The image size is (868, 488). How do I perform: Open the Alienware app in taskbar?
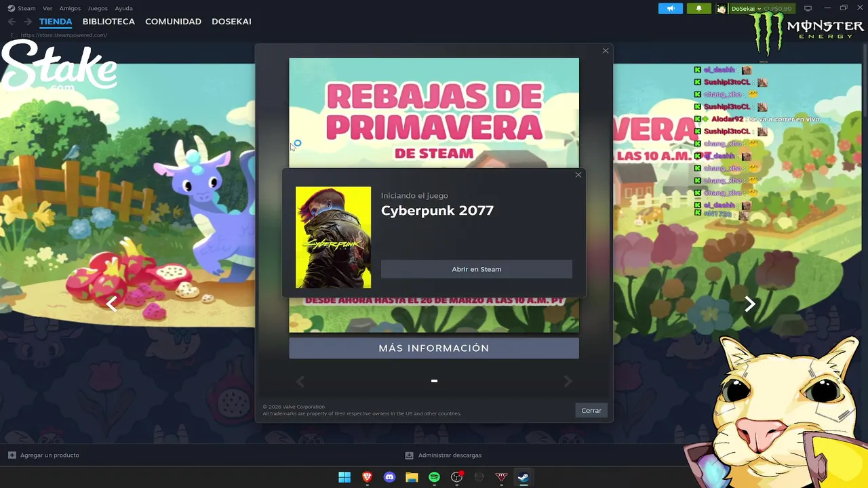(479, 477)
